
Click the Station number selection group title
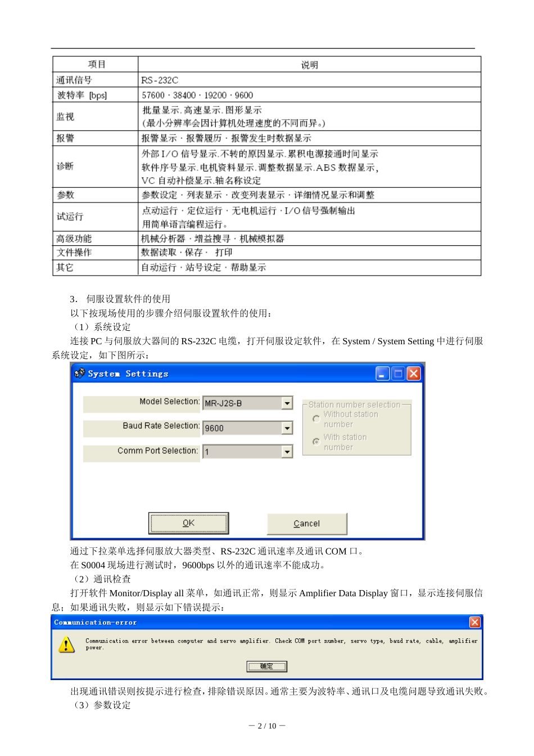[x=354, y=404]
